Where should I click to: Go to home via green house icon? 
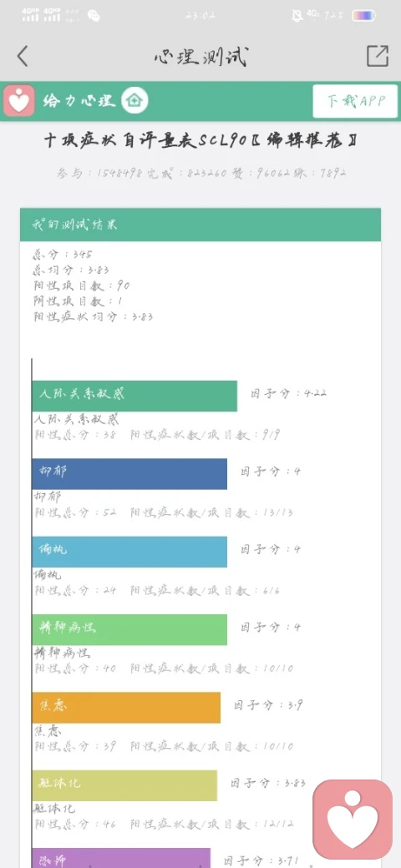pyautogui.click(x=135, y=101)
